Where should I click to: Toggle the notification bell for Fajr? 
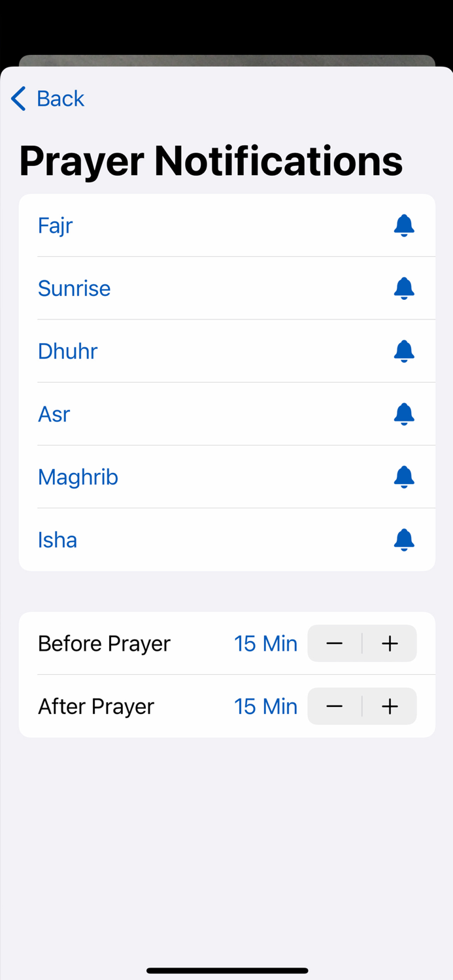point(403,225)
